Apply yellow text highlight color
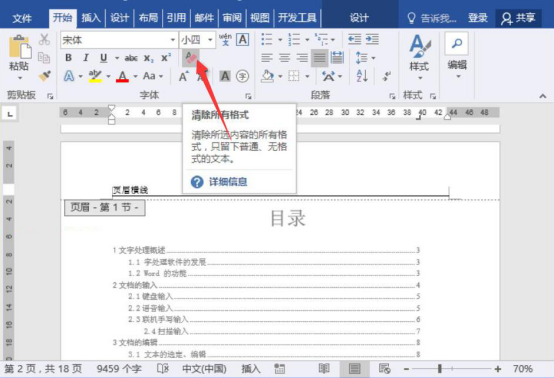The width and height of the screenshot is (554, 378). pos(95,76)
